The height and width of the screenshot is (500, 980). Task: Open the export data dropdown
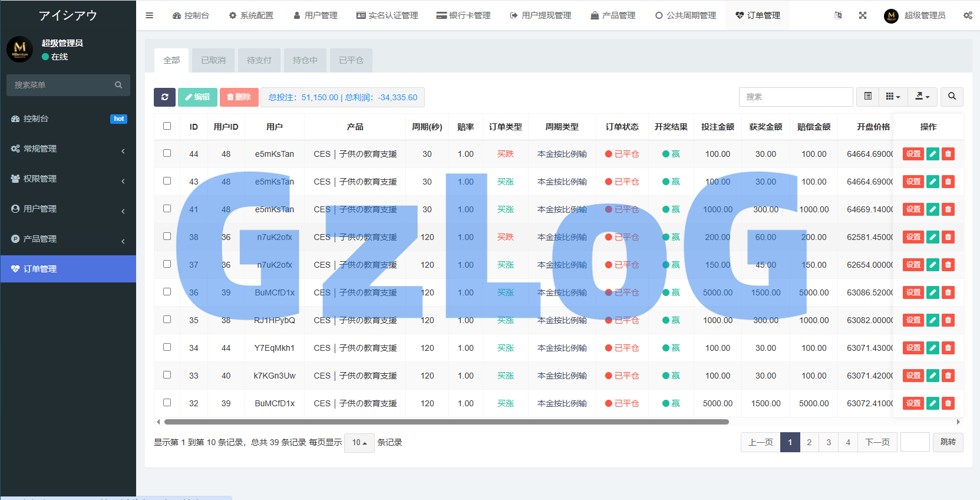[922, 97]
